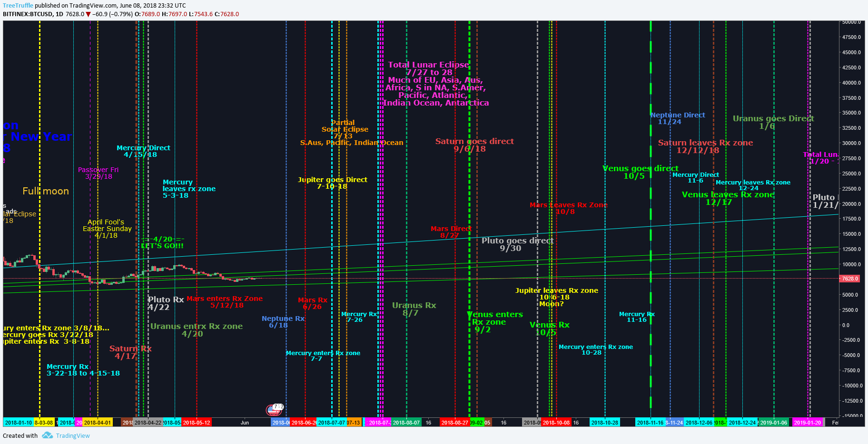Select the 2018-07-07 date marker on timeline
This screenshot has width=868, height=444.
[332, 423]
